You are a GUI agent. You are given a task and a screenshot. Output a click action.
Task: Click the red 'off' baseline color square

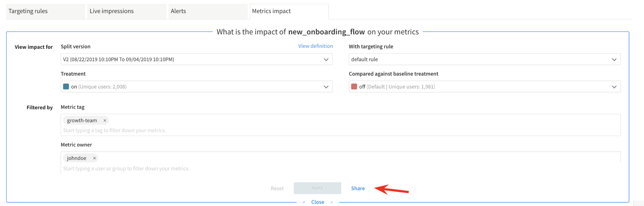click(354, 86)
